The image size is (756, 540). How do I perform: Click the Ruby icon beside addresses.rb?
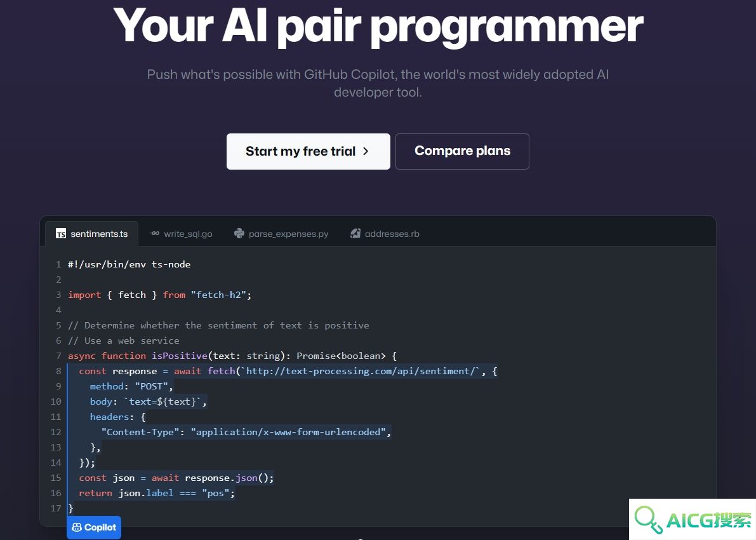(x=355, y=234)
